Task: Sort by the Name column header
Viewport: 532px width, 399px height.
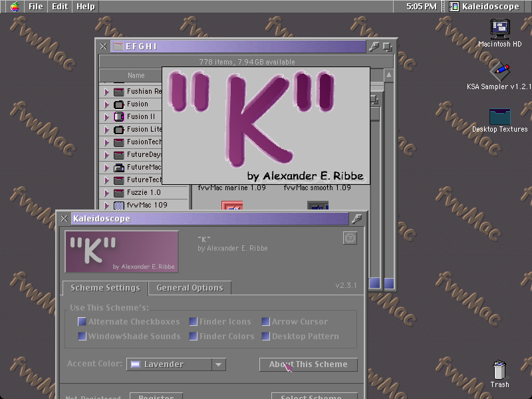Action: [136, 75]
